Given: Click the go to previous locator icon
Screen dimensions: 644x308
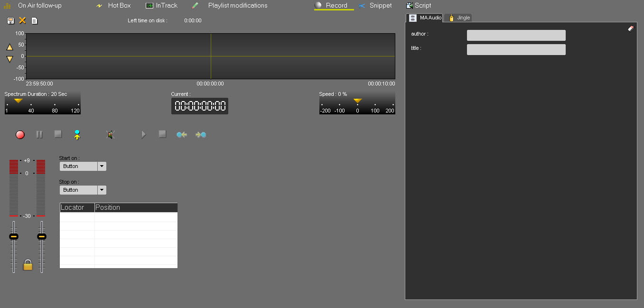Looking at the screenshot, I should pyautogui.click(x=181, y=135).
